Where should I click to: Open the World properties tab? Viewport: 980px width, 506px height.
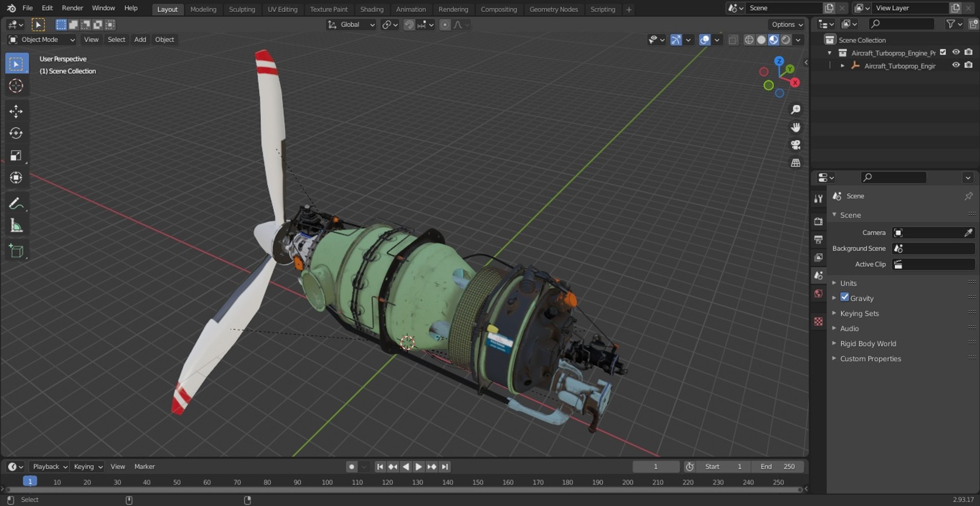coord(819,293)
